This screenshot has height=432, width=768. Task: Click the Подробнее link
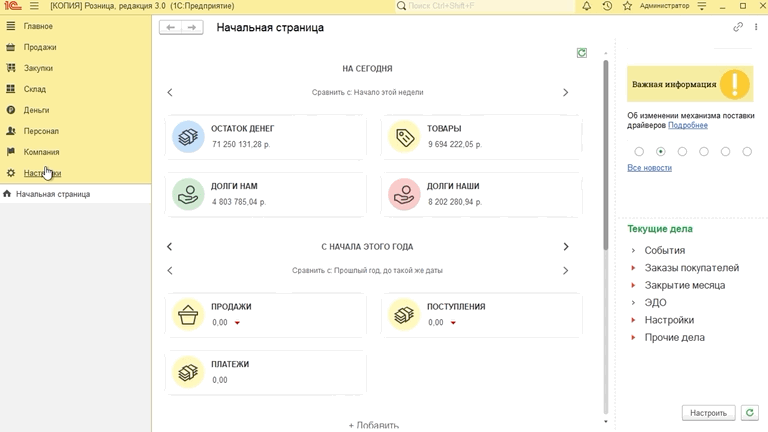click(688, 125)
